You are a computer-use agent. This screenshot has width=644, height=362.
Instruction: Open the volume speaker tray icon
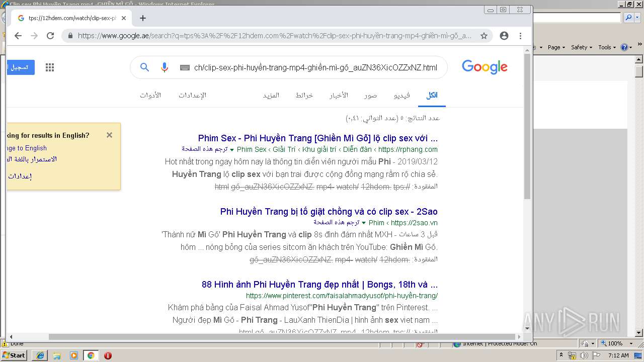(x=584, y=355)
